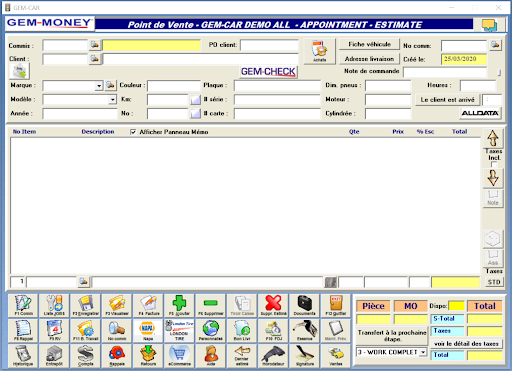Open Documents briefcase icon
512x371 pixels.
pyautogui.click(x=304, y=305)
